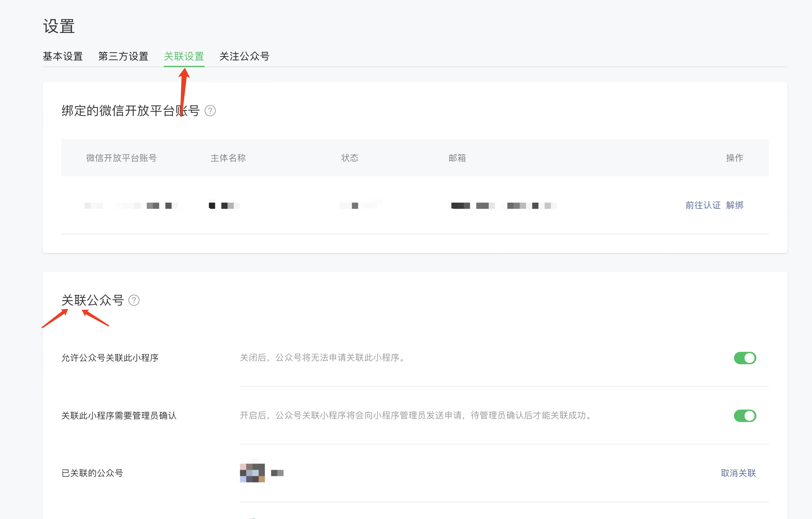This screenshot has width=812, height=519.
Task: Click help icon beside 绑定的微信开放平台账号
Action: 210,111
